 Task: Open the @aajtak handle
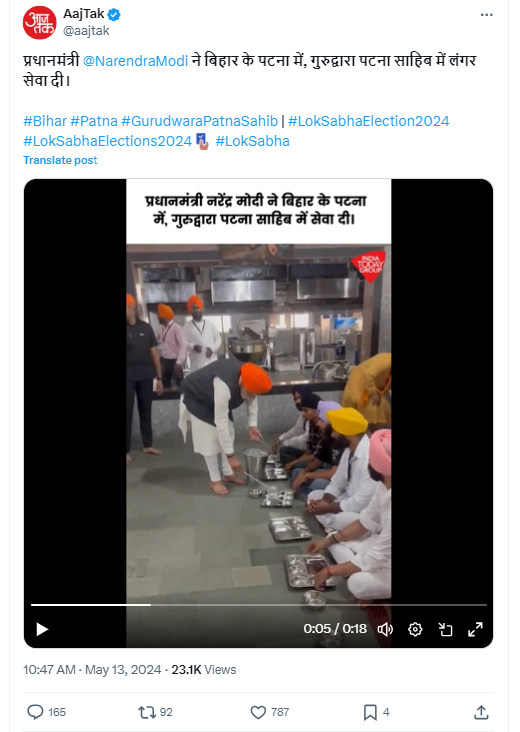point(86,31)
